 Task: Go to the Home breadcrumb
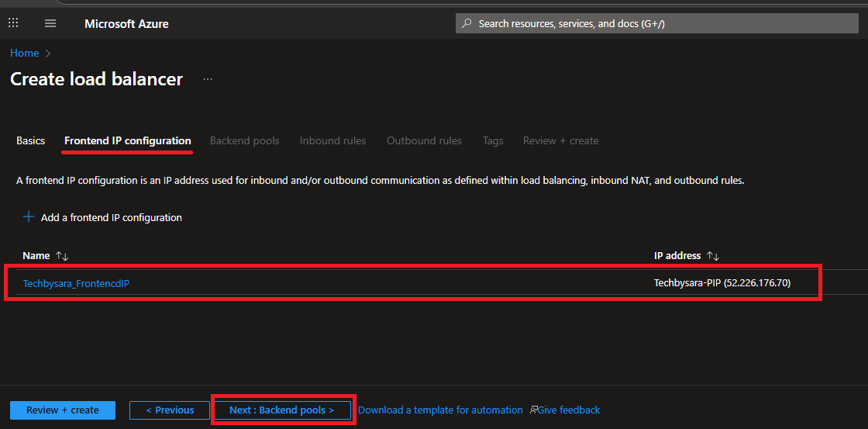[24, 54]
